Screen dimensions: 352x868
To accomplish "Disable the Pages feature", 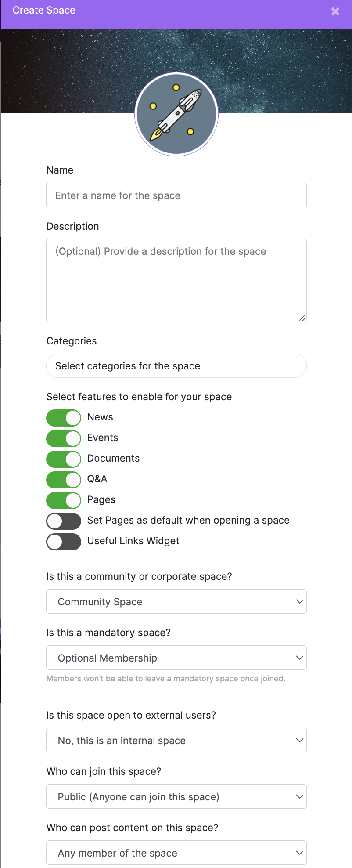I will pos(63,500).
